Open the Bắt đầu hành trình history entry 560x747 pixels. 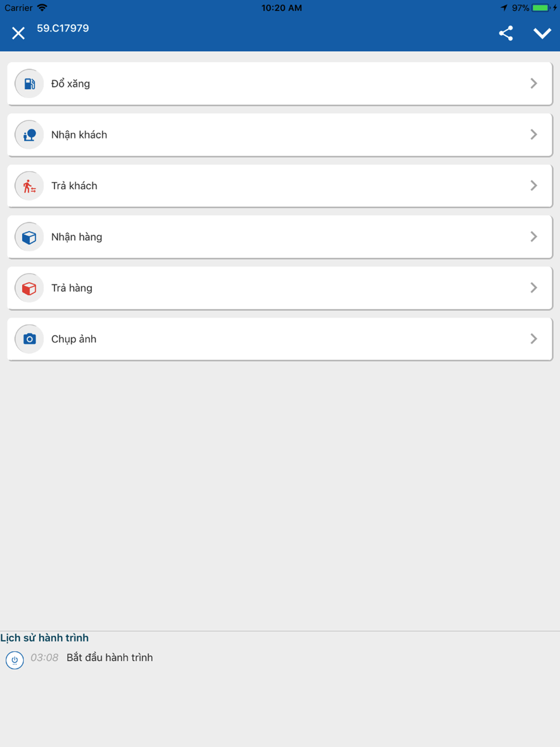[110, 657]
